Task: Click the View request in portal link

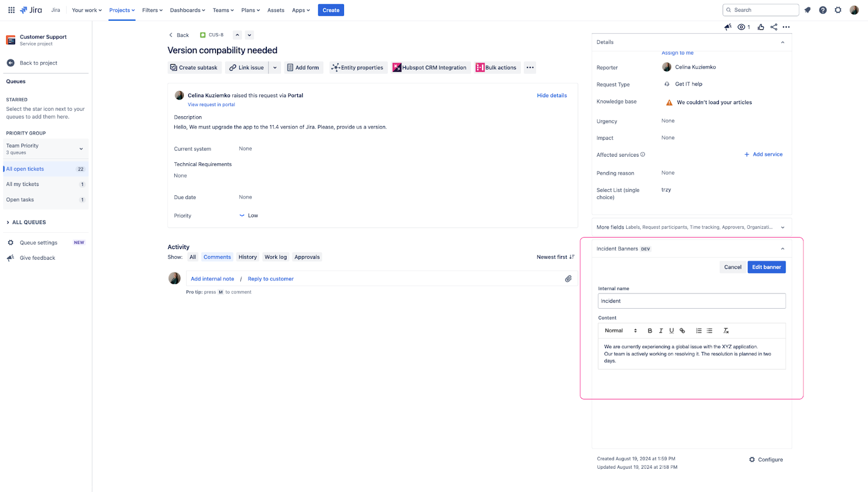Action: click(211, 105)
